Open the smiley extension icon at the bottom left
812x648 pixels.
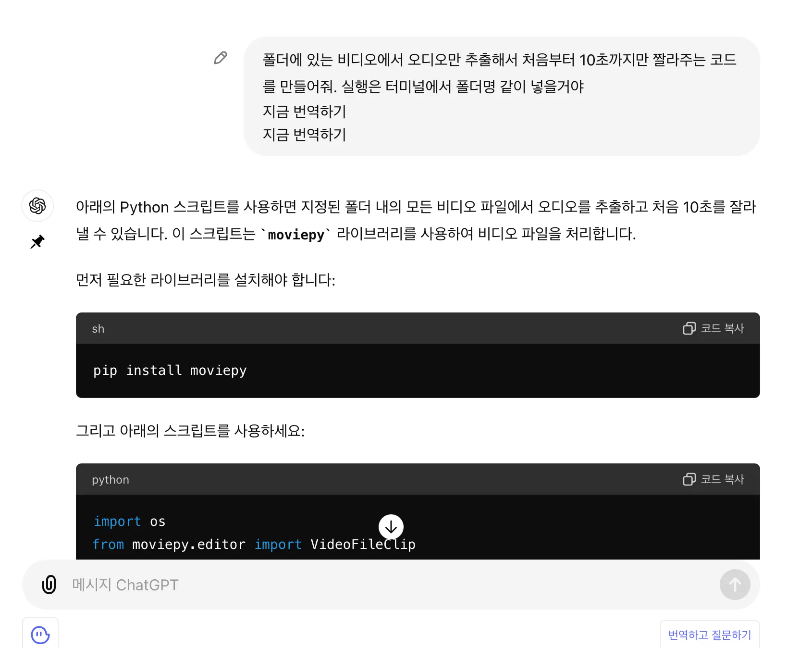40,635
